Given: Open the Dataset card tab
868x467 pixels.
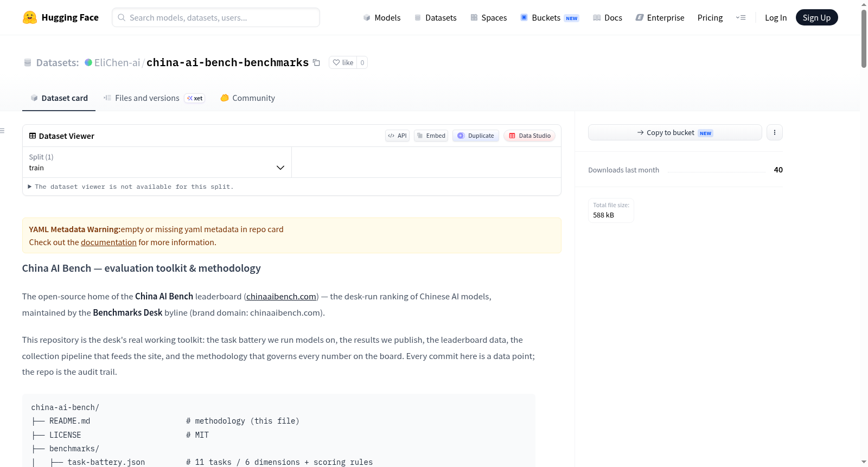Looking at the screenshot, I should pos(59,98).
